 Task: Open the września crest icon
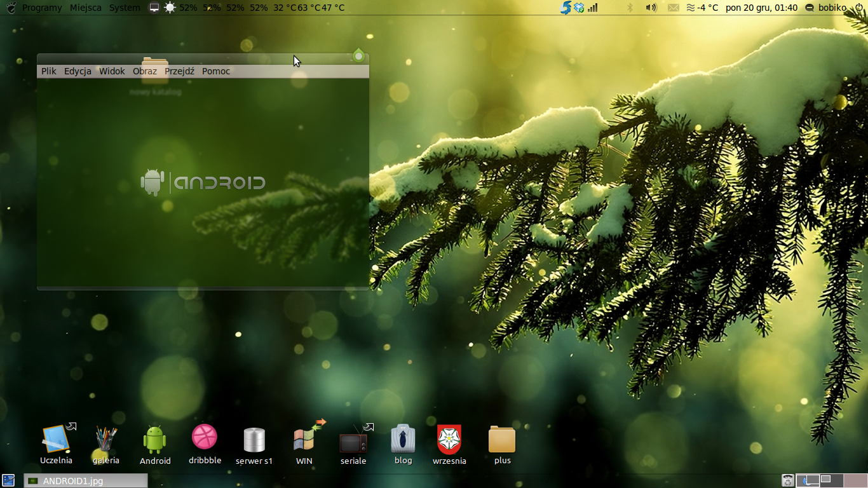click(x=449, y=440)
